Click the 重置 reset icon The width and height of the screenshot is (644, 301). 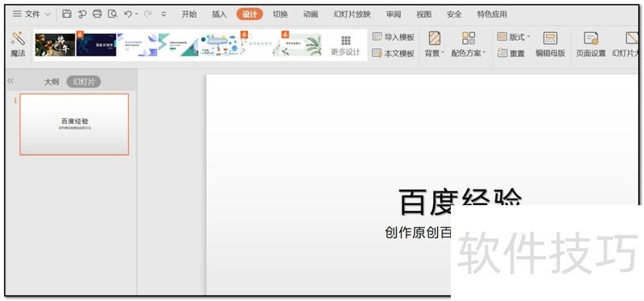coord(502,53)
